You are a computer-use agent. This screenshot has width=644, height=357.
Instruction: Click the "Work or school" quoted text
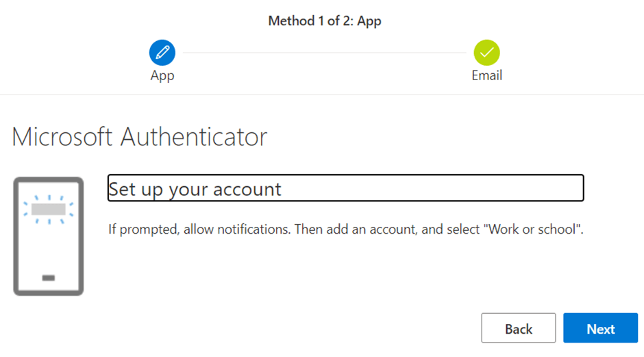pos(534,229)
